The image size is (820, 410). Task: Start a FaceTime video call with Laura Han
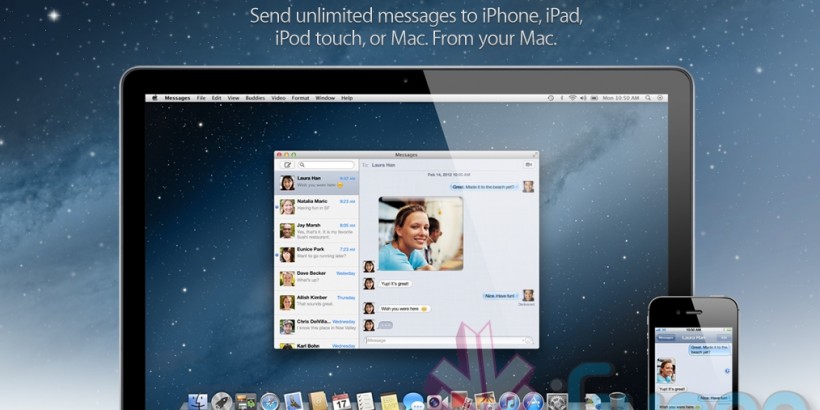[528, 164]
